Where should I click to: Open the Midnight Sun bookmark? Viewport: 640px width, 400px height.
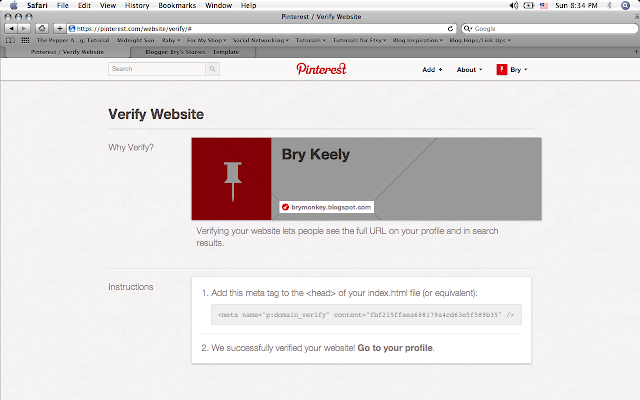[136, 40]
